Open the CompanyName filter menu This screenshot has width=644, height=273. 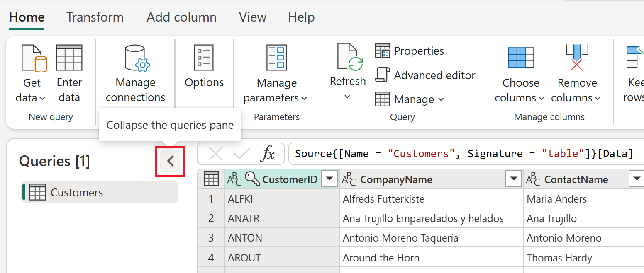pyautogui.click(x=513, y=179)
